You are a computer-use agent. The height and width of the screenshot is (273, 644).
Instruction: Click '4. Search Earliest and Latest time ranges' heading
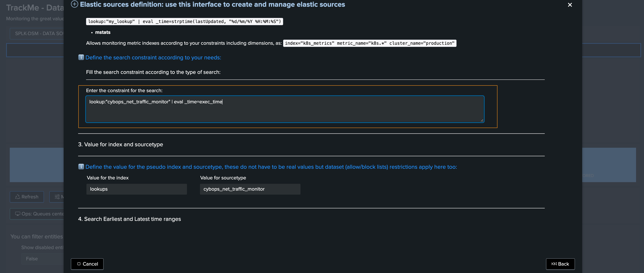(129, 219)
